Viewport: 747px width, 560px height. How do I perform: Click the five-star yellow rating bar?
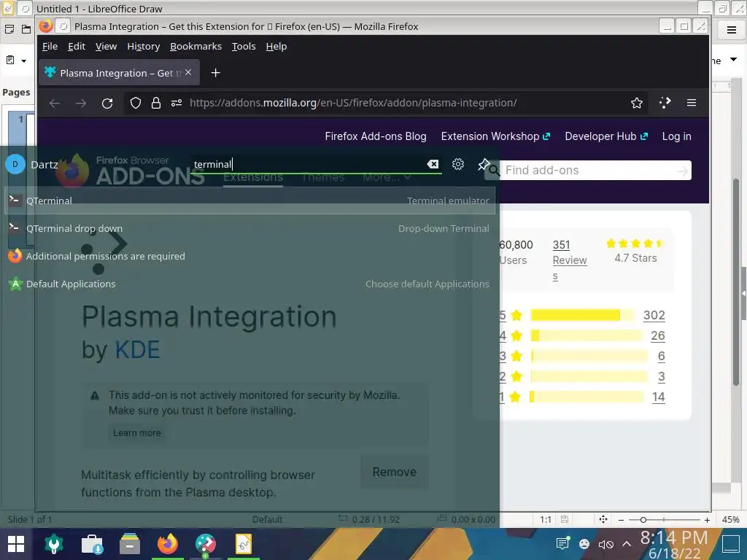pyautogui.click(x=583, y=315)
